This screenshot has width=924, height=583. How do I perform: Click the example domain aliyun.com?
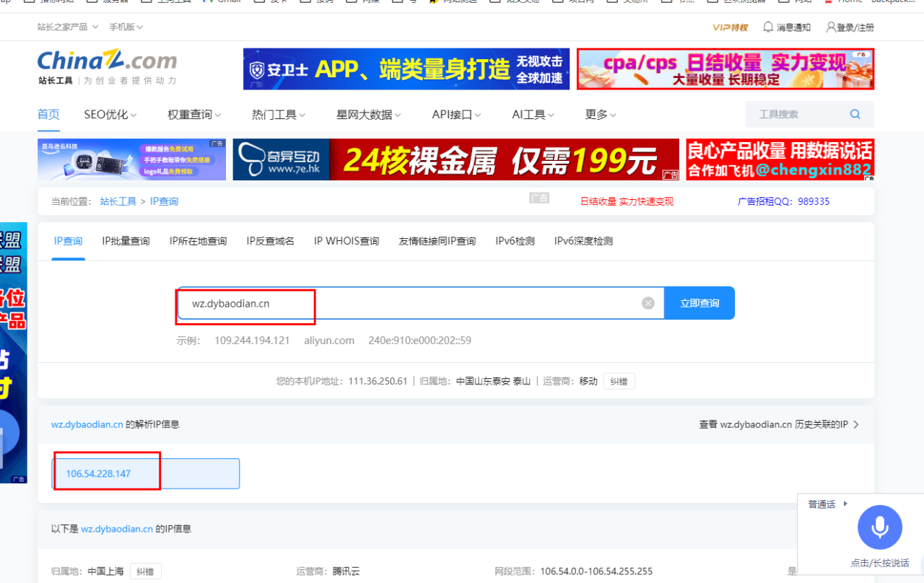tap(329, 341)
